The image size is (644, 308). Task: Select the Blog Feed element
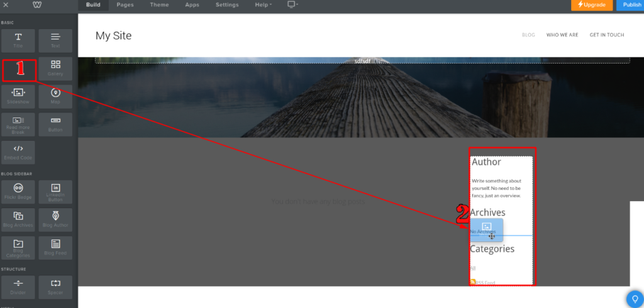click(x=55, y=248)
